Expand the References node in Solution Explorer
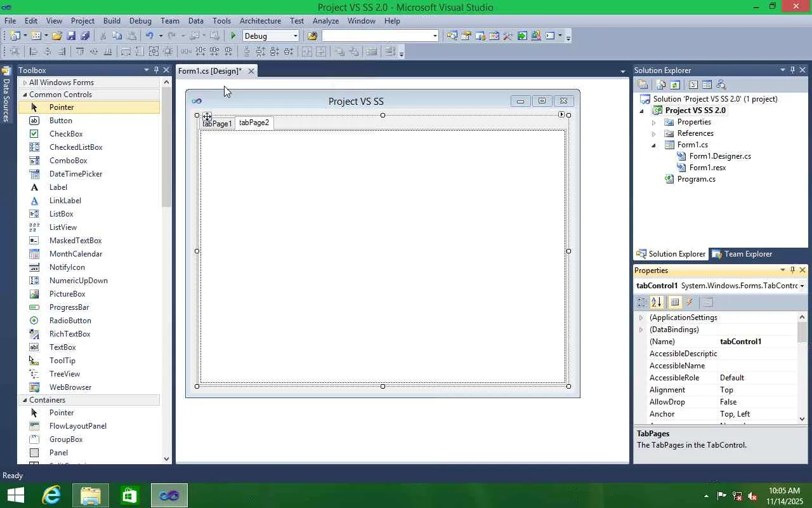The image size is (812, 508). (653, 133)
